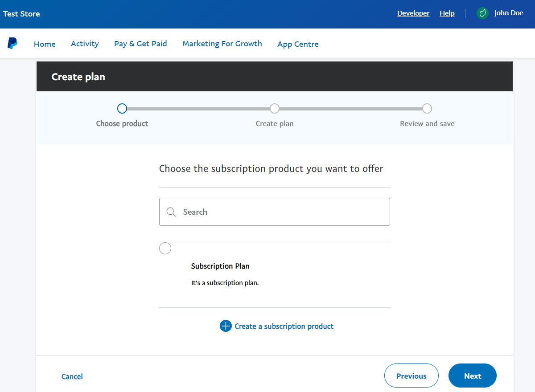Click the Test Store name
The width and height of the screenshot is (535, 392).
click(21, 14)
